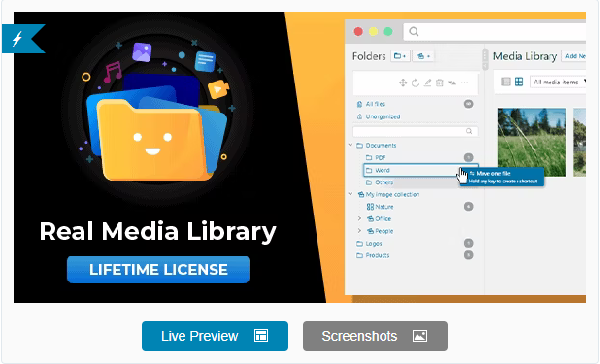The height and width of the screenshot is (364, 600).
Task: Click the green maximize dot of mock window
Action: 388,31
